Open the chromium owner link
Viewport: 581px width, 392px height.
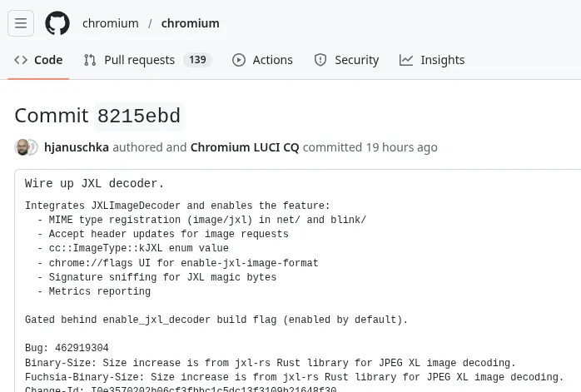click(111, 23)
